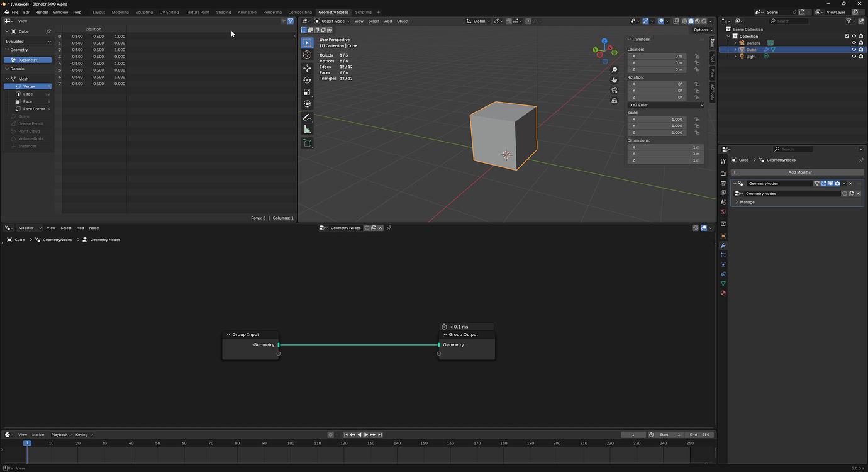This screenshot has height=472, width=868.
Task: Click frame 100 on the timeline ruler
Action: [291, 443]
